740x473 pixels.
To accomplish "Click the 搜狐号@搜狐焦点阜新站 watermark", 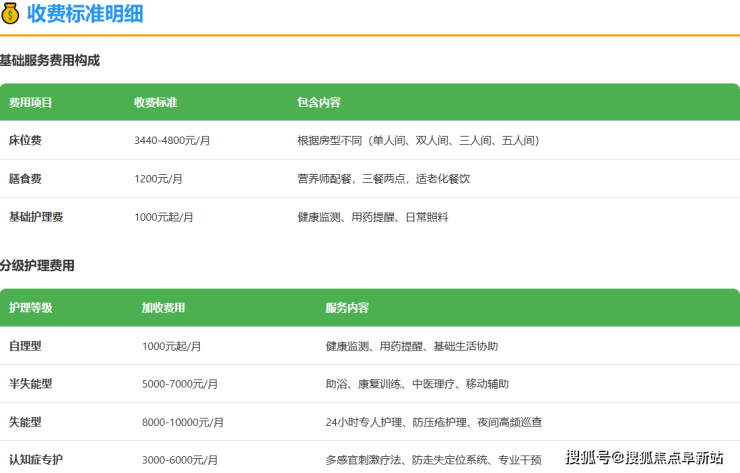I will click(644, 458).
